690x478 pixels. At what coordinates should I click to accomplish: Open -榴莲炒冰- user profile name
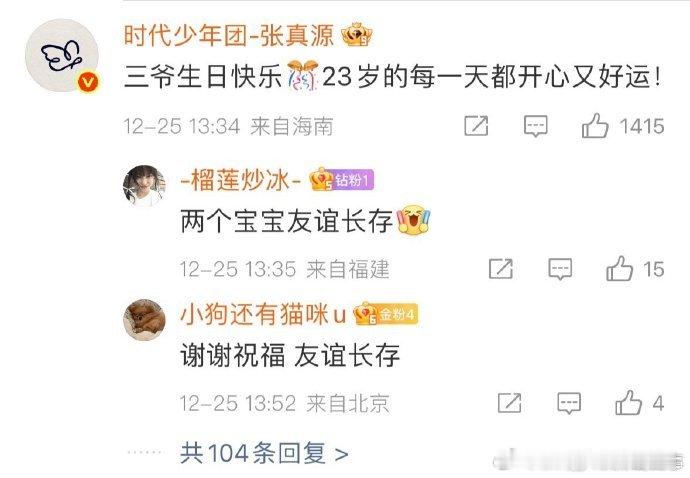[x=241, y=180]
